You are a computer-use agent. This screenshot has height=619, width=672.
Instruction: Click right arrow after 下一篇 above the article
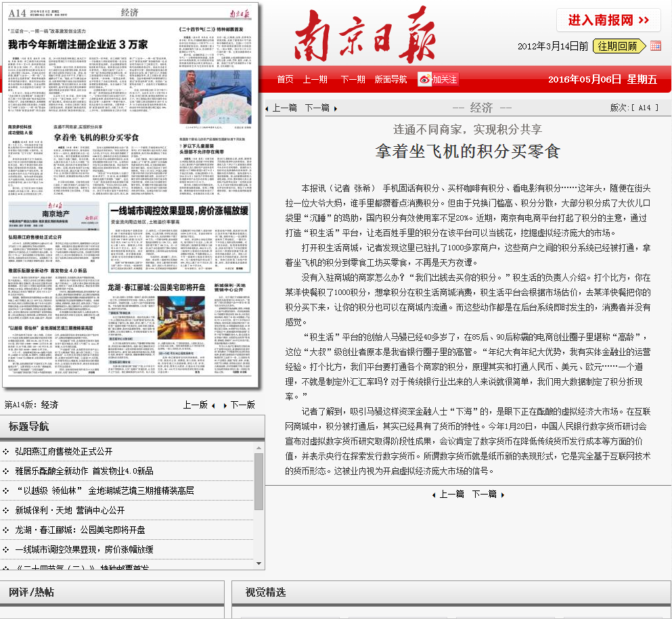coord(335,109)
